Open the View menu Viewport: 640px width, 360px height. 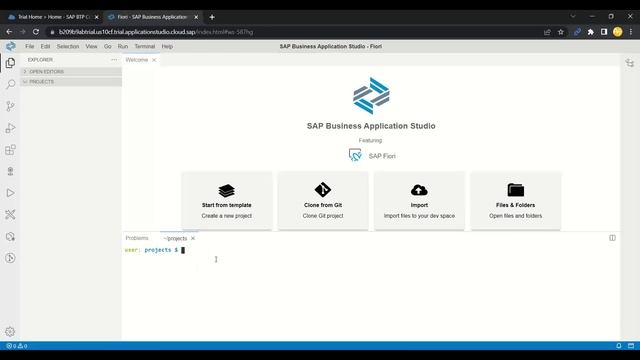click(91, 47)
